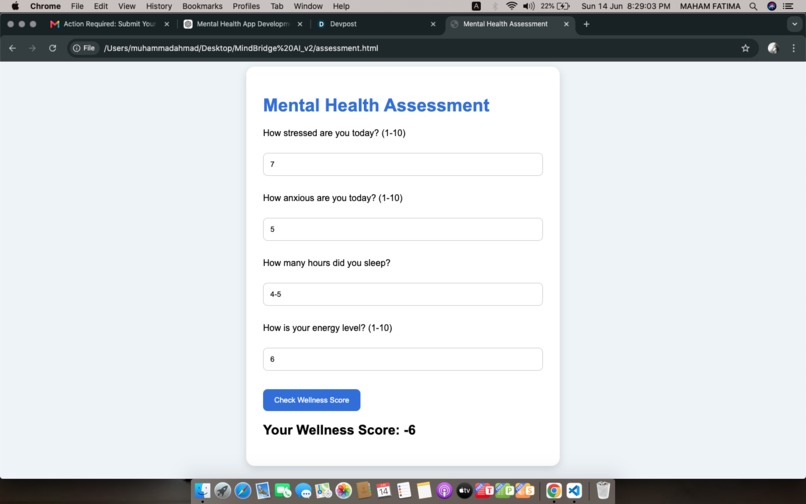Viewport: 806px width, 504px height.
Task: Focus the energy level input field
Action: (x=402, y=359)
